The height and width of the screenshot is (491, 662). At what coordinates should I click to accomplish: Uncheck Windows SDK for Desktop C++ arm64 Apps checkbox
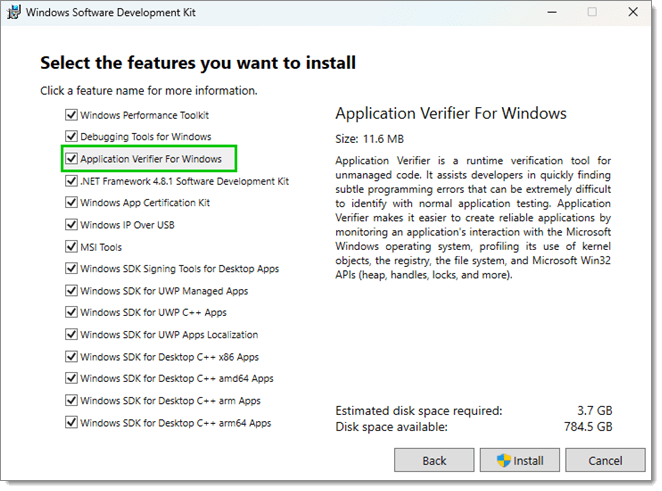[x=71, y=422]
